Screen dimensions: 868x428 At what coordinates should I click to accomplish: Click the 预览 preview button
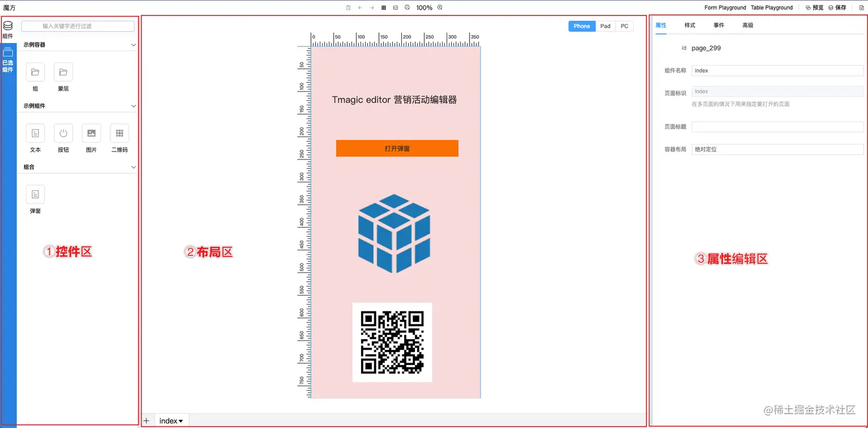(x=815, y=7)
